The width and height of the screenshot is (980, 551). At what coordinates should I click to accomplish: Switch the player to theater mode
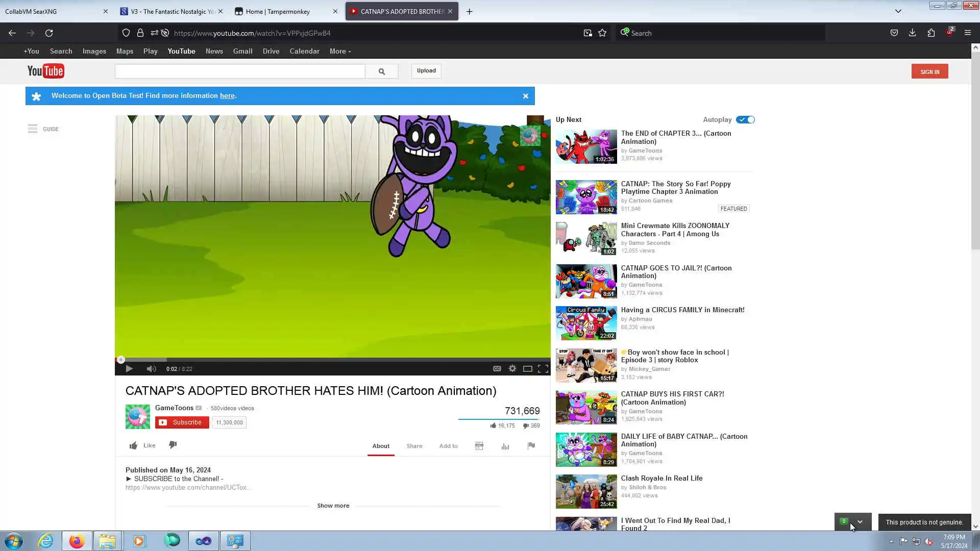click(528, 369)
